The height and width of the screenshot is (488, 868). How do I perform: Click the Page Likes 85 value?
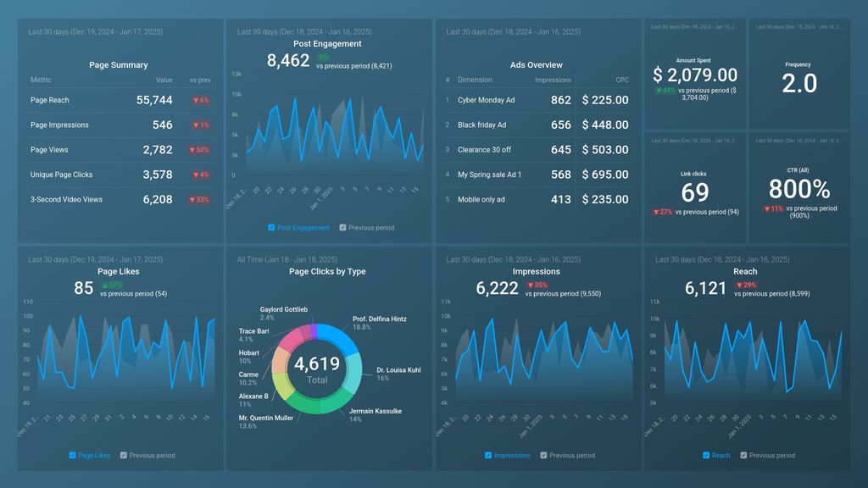click(x=84, y=288)
